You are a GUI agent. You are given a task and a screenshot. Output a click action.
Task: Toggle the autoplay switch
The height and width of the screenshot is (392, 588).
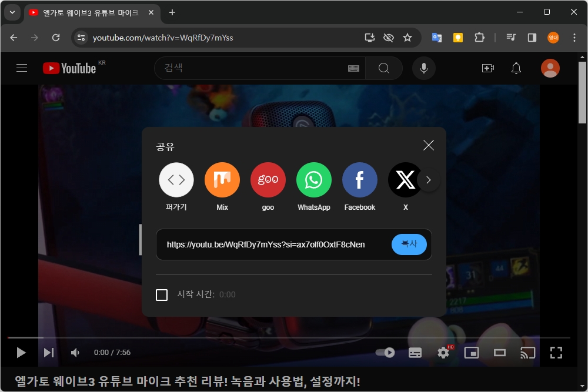pyautogui.click(x=385, y=353)
